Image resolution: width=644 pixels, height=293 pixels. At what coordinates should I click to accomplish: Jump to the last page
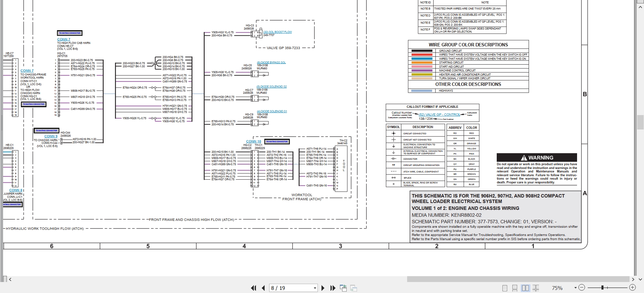(x=333, y=288)
